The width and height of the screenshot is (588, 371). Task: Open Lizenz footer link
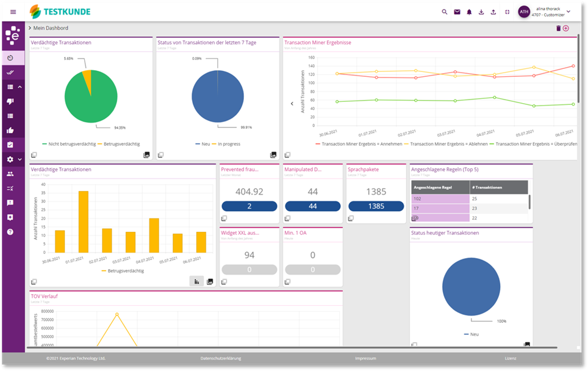pos(511,358)
